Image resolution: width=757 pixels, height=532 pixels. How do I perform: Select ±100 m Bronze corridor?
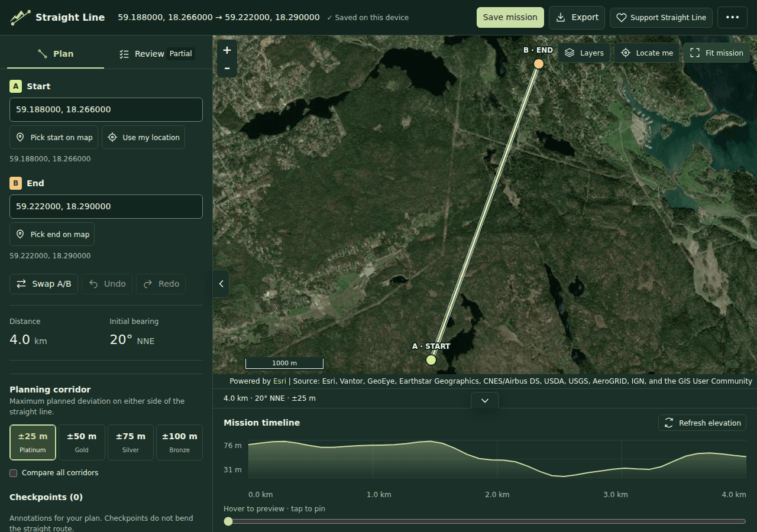point(180,442)
